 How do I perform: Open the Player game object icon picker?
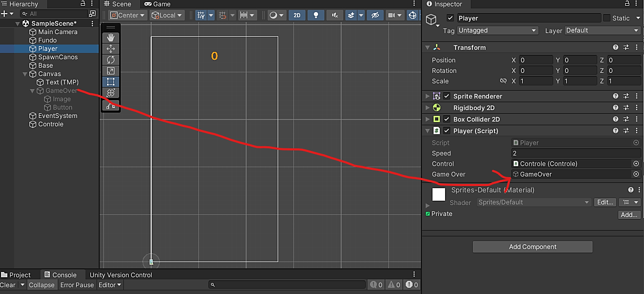coord(432,20)
